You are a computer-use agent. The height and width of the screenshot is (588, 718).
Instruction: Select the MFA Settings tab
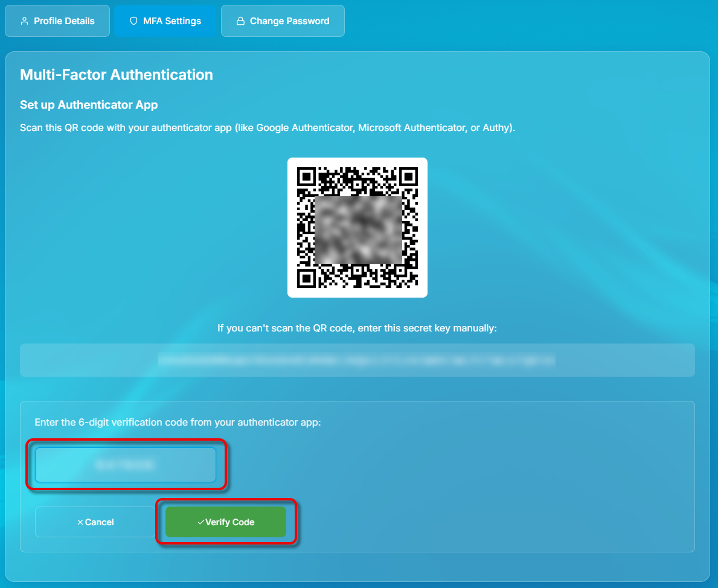click(x=165, y=21)
